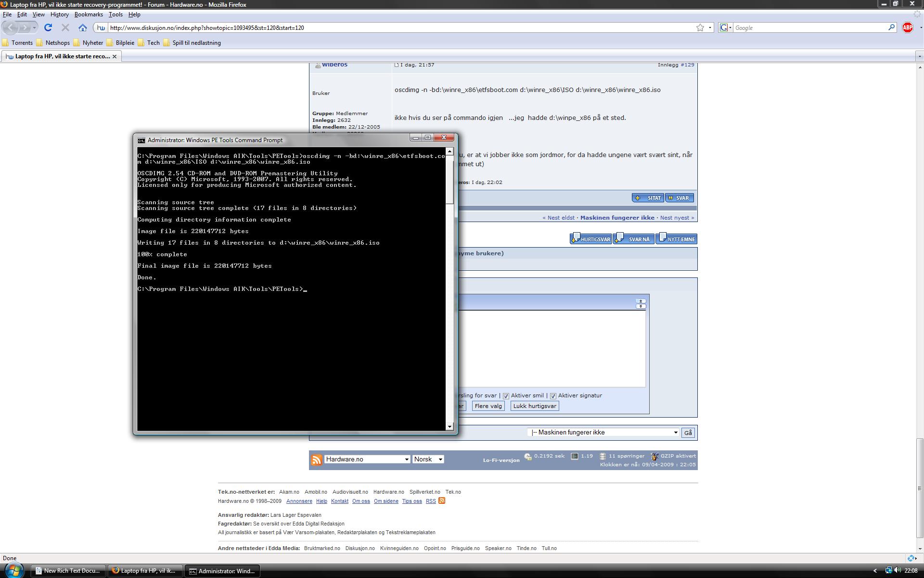
Task: Click the SVAR reply button on post
Action: (679, 198)
